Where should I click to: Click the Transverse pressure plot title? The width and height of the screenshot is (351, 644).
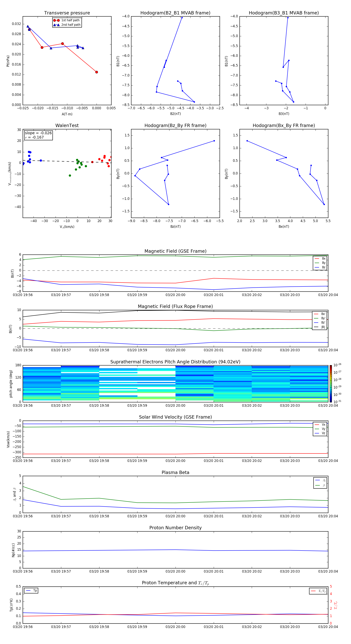coord(67,13)
